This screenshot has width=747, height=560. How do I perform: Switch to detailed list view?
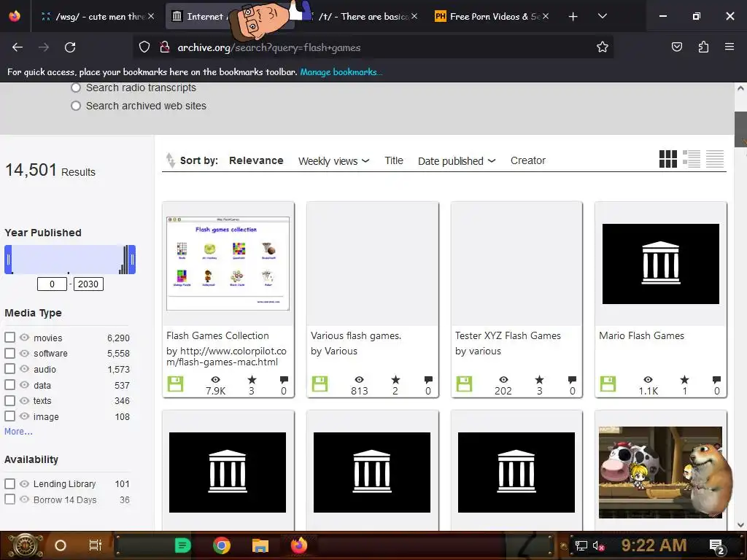pyautogui.click(x=692, y=159)
